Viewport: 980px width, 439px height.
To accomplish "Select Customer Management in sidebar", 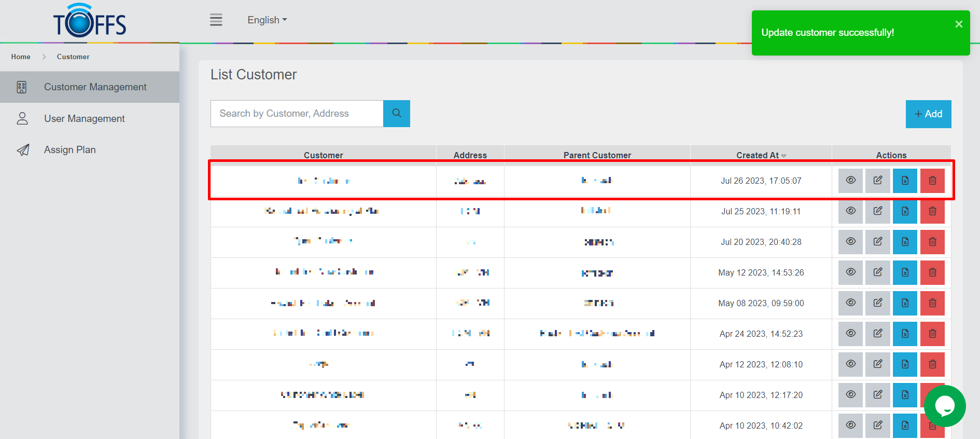I will coord(95,87).
